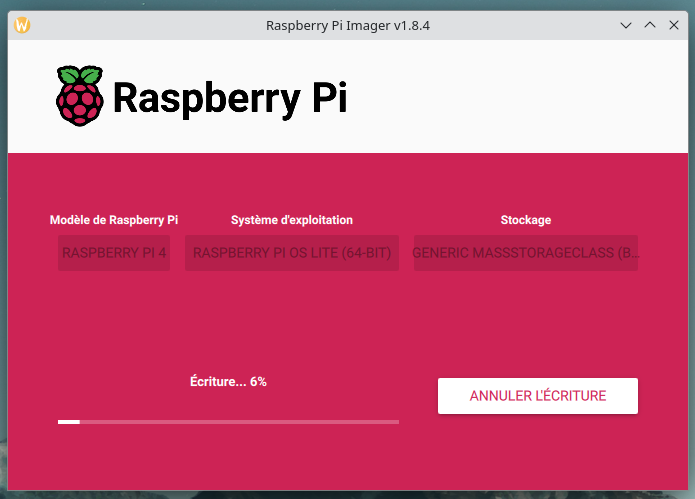This screenshot has width=695, height=499.
Task: Click the GENERIC MASSSTORAGECLASS storage button
Action: point(526,253)
